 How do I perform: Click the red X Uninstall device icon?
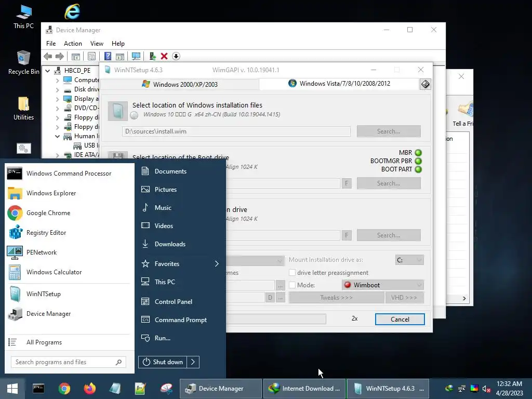point(164,56)
